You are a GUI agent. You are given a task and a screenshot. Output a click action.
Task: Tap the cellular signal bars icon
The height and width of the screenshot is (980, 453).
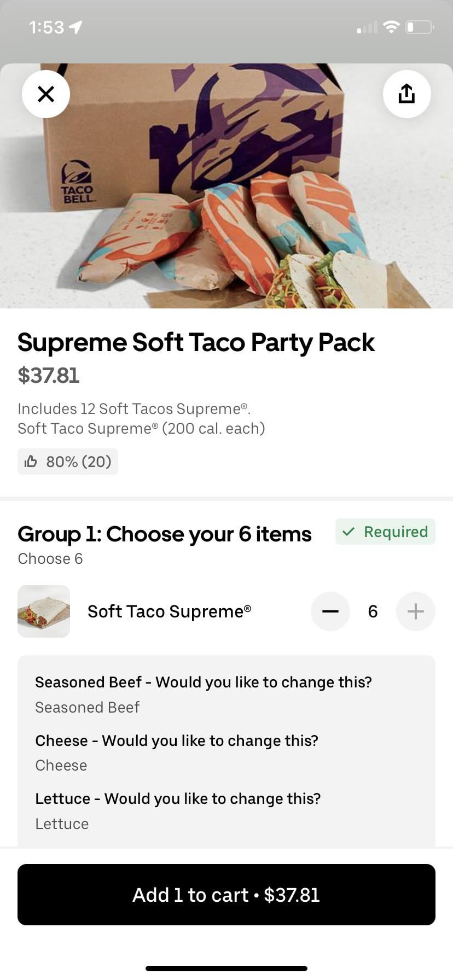point(367,27)
